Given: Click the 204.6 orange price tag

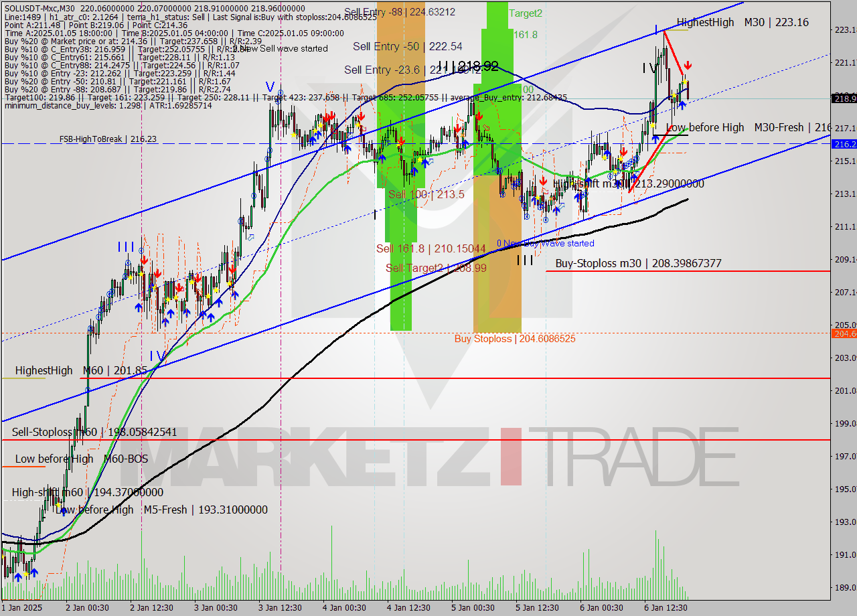Looking at the screenshot, I should [x=844, y=333].
